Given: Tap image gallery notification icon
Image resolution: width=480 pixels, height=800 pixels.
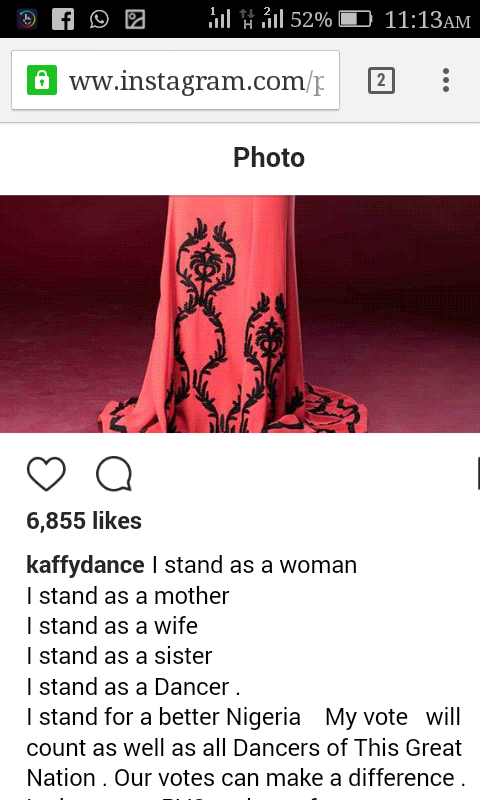Looking at the screenshot, I should (x=135, y=20).
